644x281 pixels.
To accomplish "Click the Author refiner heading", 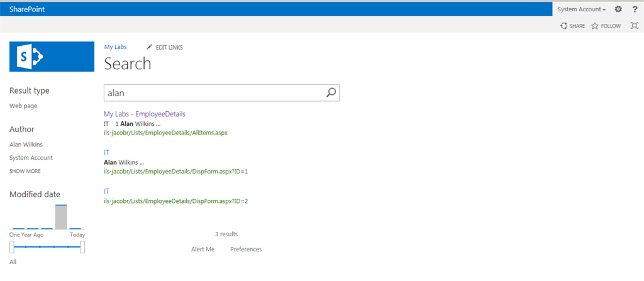I will pyautogui.click(x=22, y=129).
